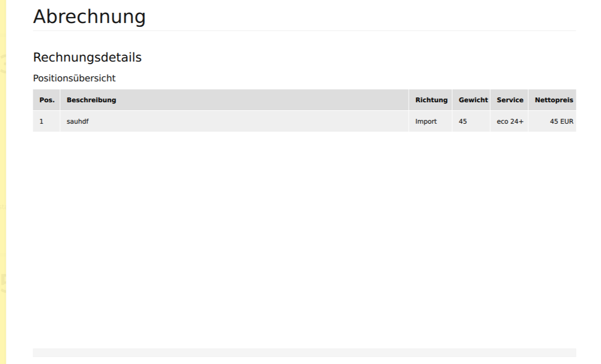Screen dimensions: 601x364
Task: Click the Abrechnung page heading
Action: pyautogui.click(x=89, y=17)
